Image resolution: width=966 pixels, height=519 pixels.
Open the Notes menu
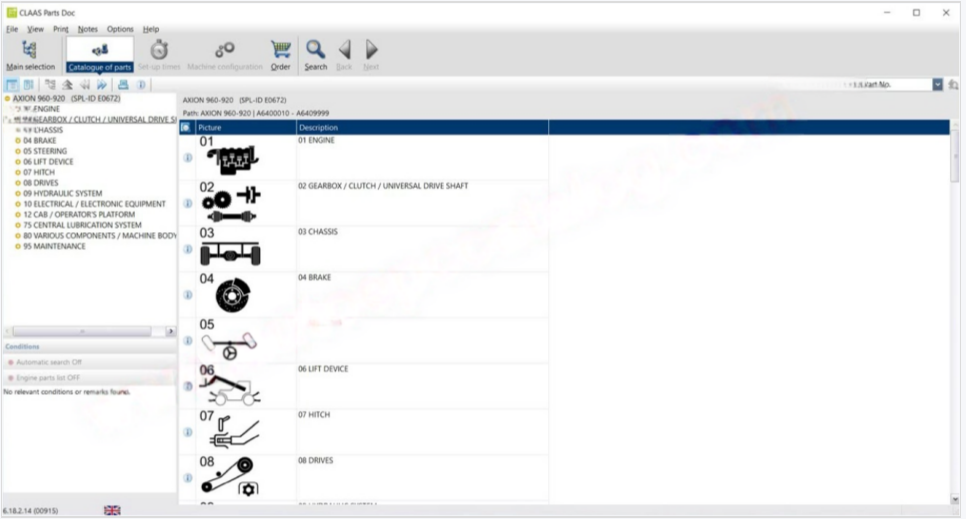pyautogui.click(x=88, y=29)
